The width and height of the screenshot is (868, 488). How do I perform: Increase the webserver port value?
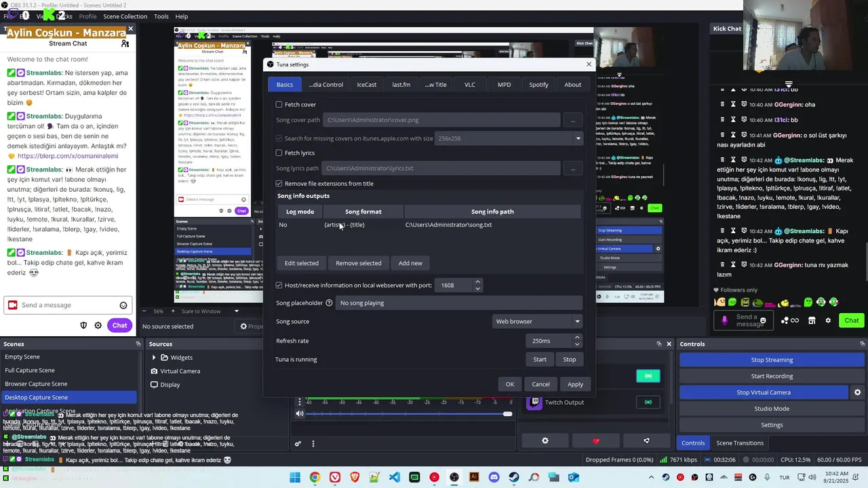477,281
